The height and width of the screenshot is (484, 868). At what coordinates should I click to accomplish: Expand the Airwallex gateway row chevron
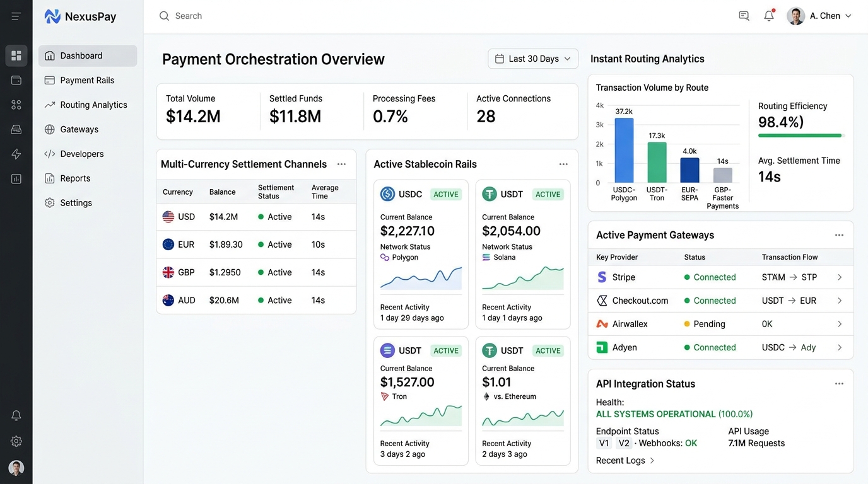840,324
